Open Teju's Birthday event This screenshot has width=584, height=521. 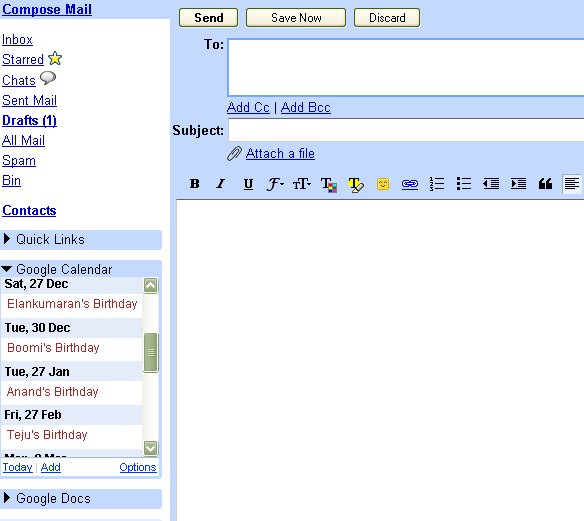(47, 435)
